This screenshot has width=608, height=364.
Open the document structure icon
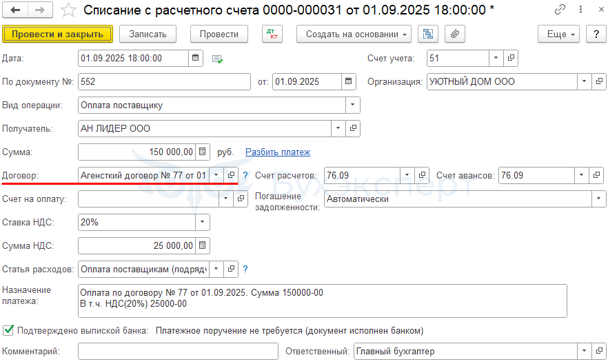tap(428, 34)
